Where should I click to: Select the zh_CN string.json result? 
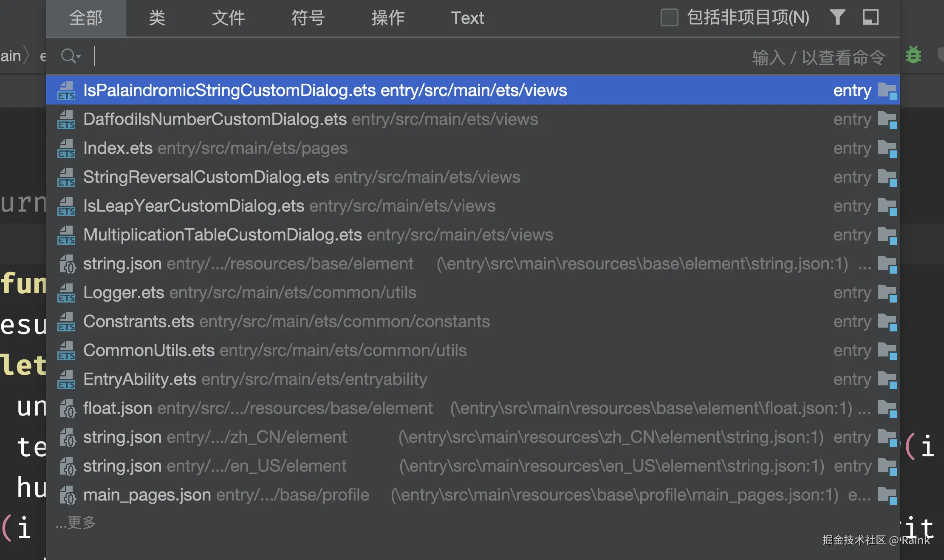click(122, 437)
